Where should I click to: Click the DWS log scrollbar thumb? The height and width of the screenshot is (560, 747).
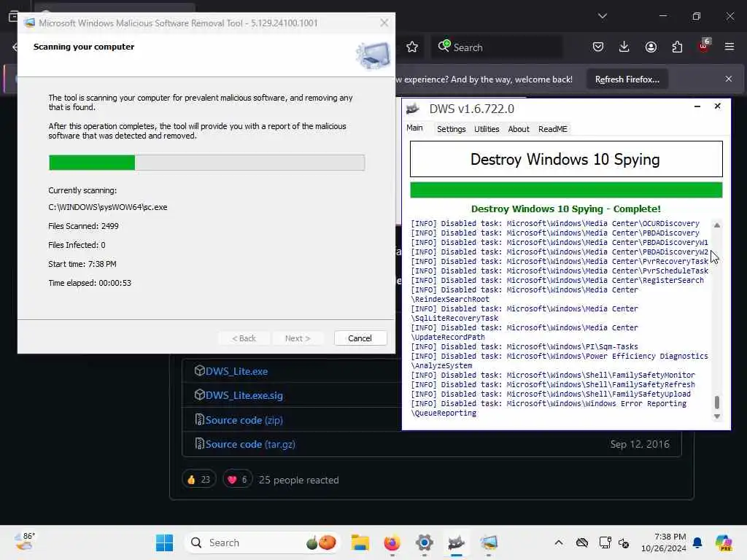pos(717,402)
